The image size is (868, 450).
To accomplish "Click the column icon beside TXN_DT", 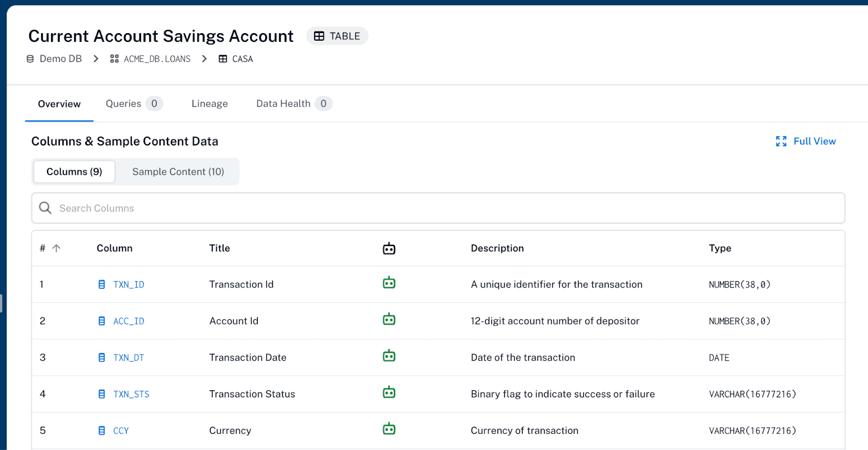I will click(101, 357).
